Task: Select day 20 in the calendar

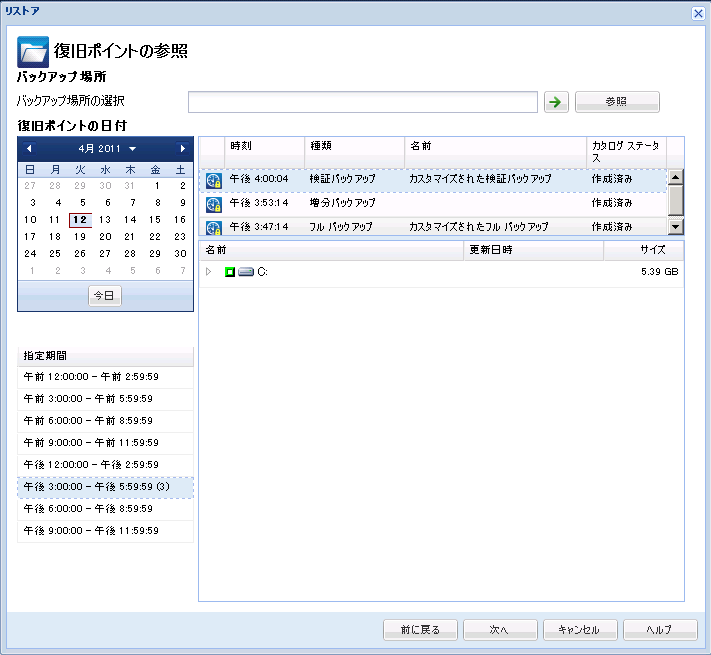Action: [105, 237]
